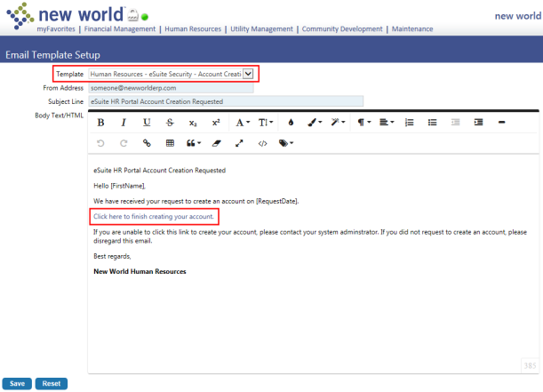Screen dimensions: 543x392
Task: Open the Human Resources menu
Action: (x=193, y=29)
